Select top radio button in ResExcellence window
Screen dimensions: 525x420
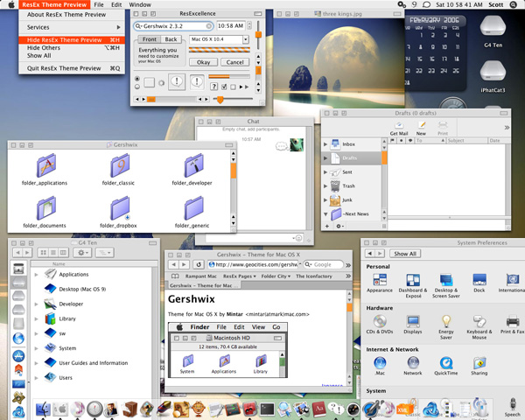coord(137,79)
